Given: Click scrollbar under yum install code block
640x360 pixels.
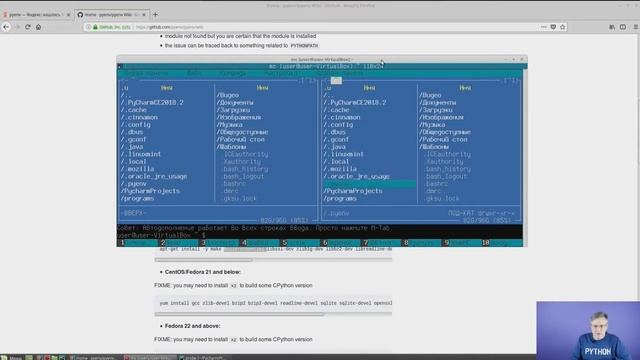Looking at the screenshot, I should pyautogui.click(x=239, y=314).
